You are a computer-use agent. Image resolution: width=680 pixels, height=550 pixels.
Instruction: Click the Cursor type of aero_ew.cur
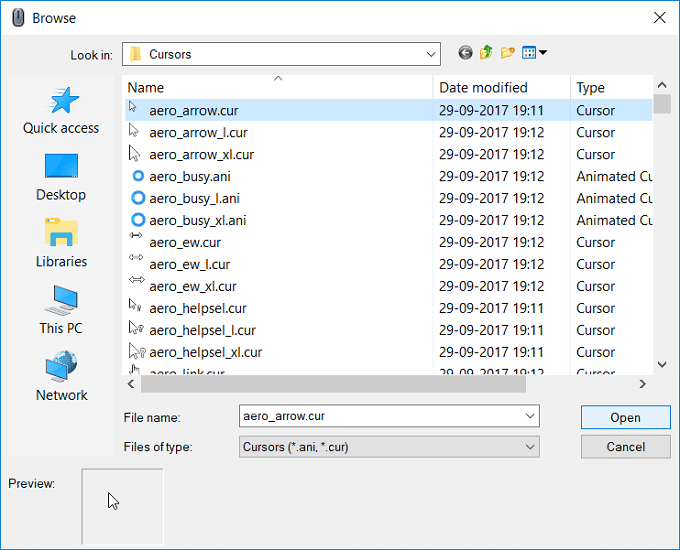tap(595, 242)
